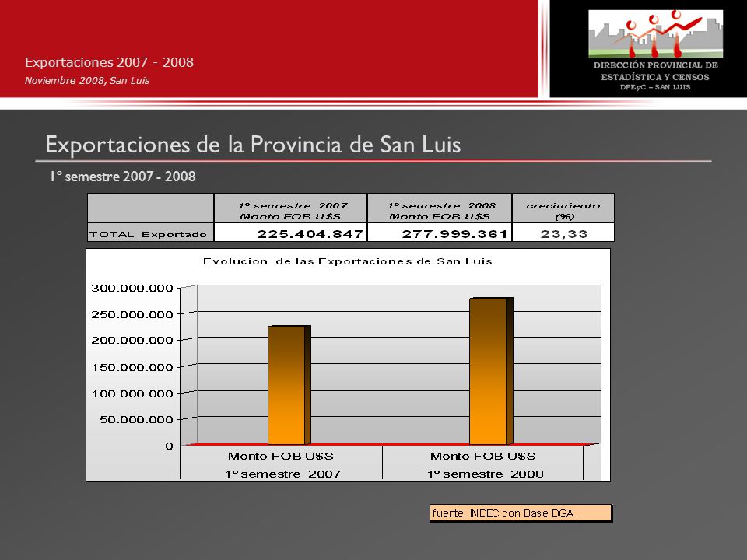Click the 50.000.000 axis label

coord(136,419)
